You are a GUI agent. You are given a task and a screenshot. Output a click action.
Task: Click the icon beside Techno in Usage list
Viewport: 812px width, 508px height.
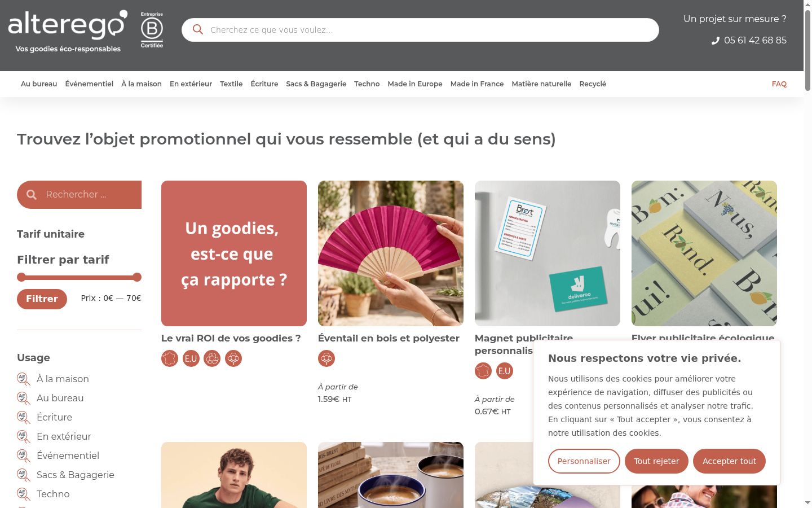coord(23,494)
